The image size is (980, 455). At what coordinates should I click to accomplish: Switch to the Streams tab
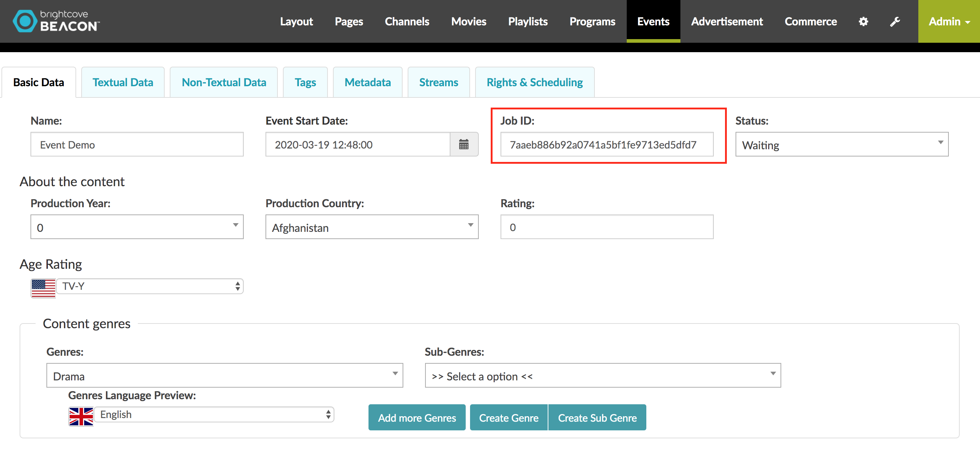coord(438,82)
